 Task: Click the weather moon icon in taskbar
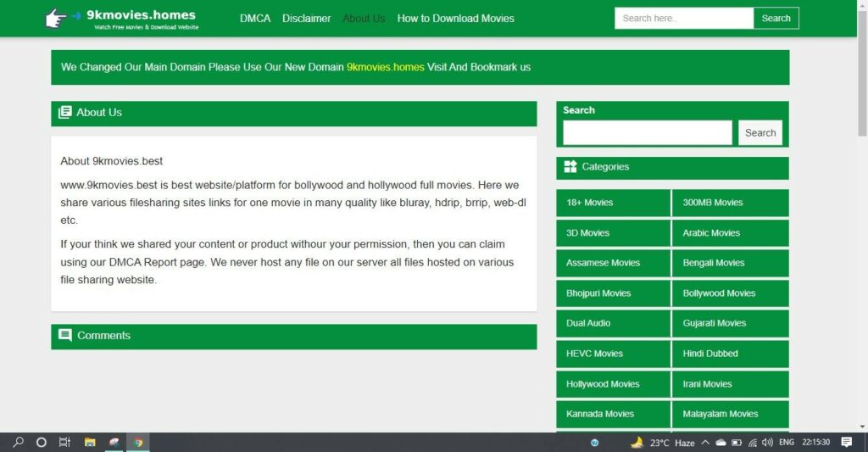[x=637, y=442]
